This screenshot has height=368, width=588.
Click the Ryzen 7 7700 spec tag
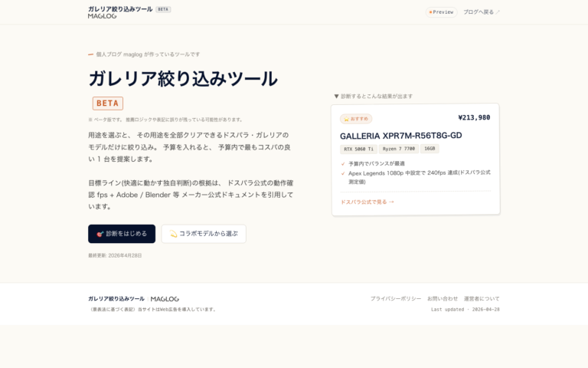coord(399,149)
